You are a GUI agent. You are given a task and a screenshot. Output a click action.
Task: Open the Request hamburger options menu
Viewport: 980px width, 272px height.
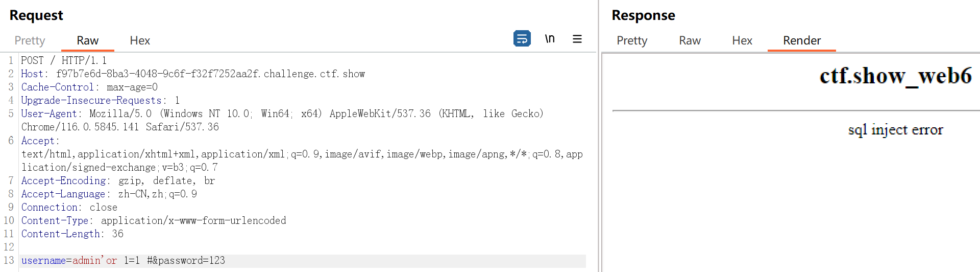(577, 39)
